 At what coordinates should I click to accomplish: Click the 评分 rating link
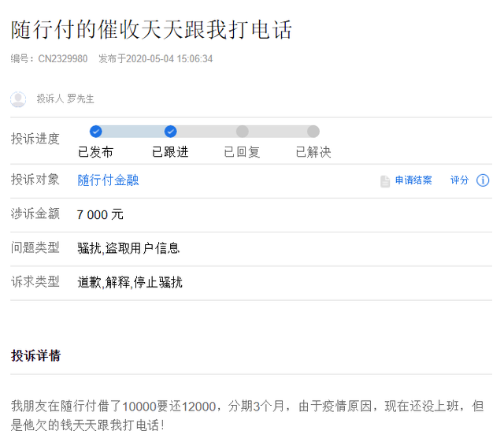click(459, 180)
